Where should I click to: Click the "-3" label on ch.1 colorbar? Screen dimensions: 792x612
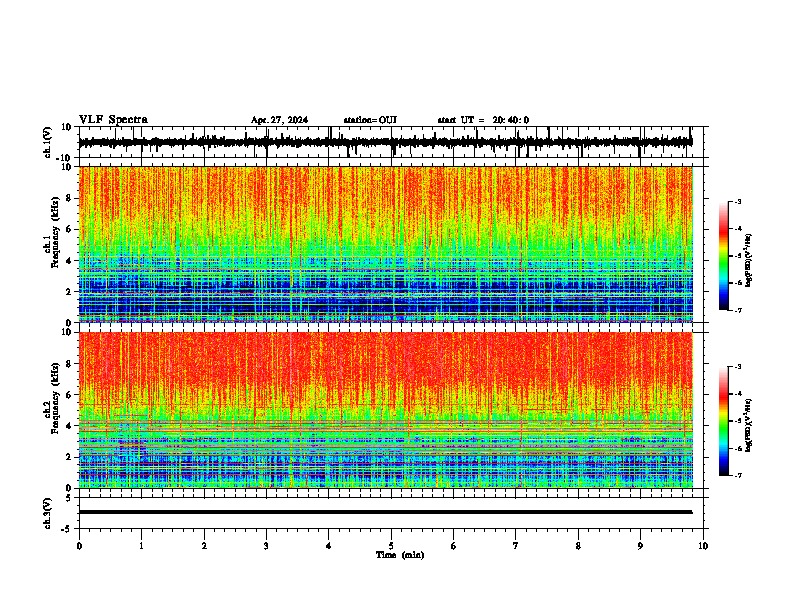(737, 201)
